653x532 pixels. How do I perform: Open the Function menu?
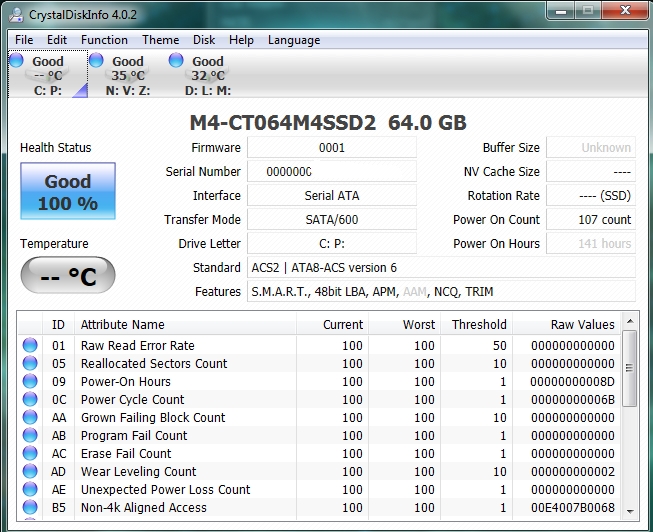tap(104, 40)
